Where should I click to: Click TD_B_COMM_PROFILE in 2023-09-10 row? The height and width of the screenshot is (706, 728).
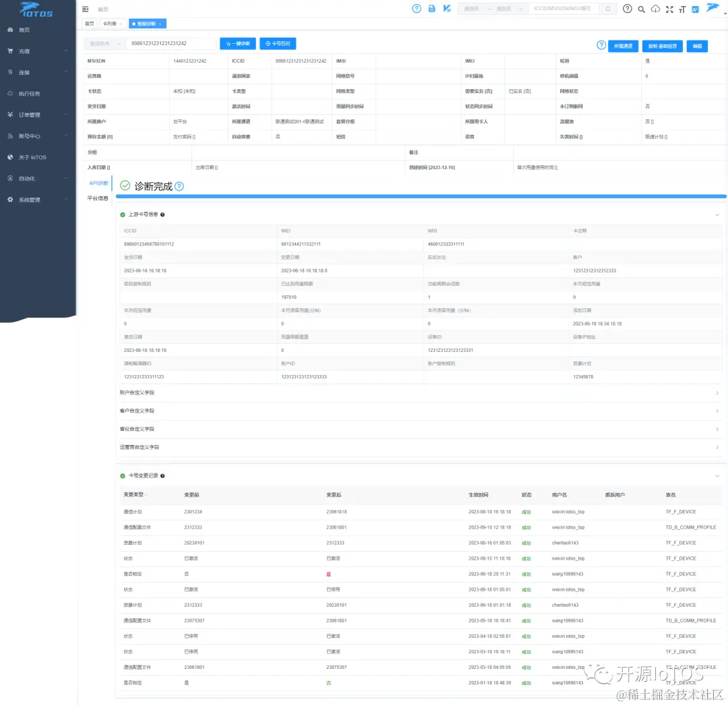coord(691,527)
